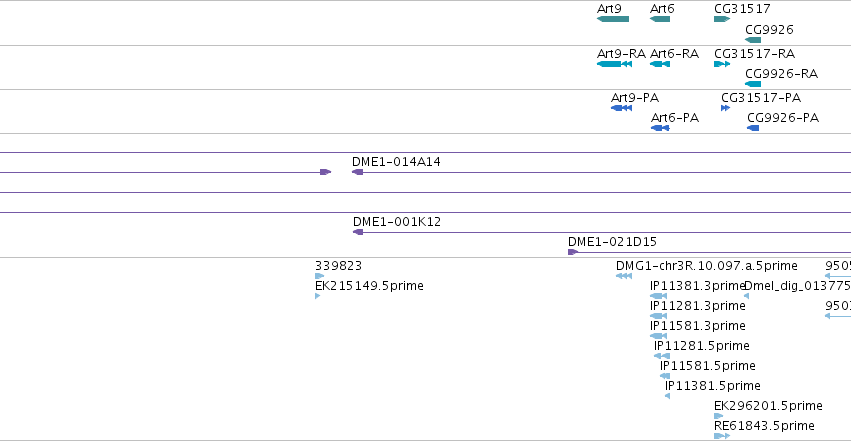Screen dimensions: 851x441
Task: Select the CG31517-RA transcript glyph
Action: click(x=722, y=64)
